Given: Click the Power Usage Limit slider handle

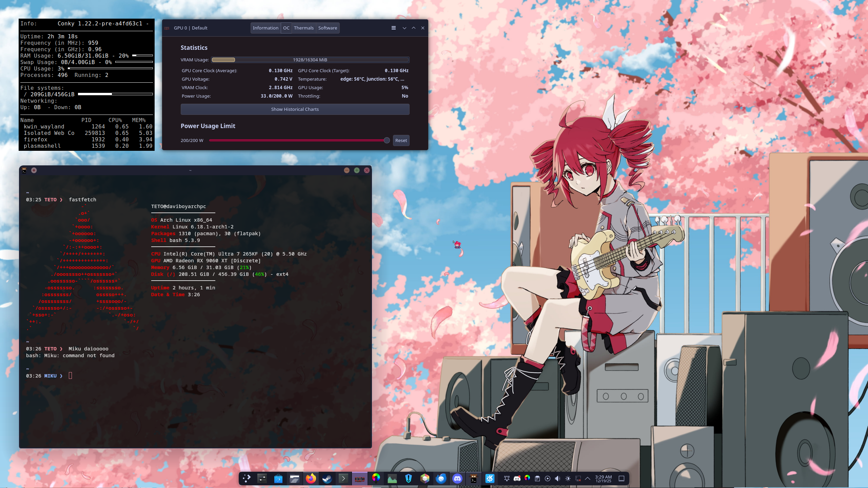Looking at the screenshot, I should (x=387, y=140).
